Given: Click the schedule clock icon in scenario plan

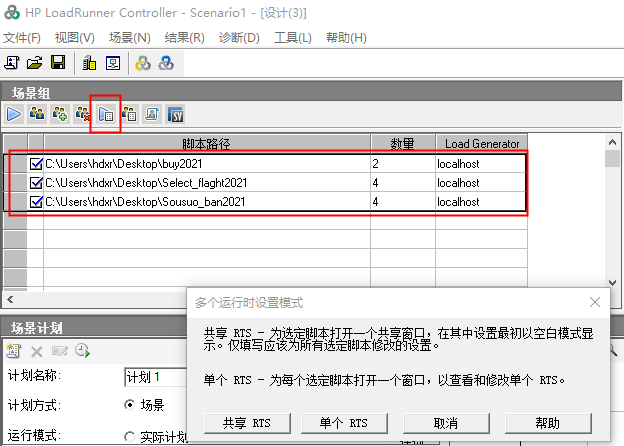Looking at the screenshot, I should (x=82, y=351).
